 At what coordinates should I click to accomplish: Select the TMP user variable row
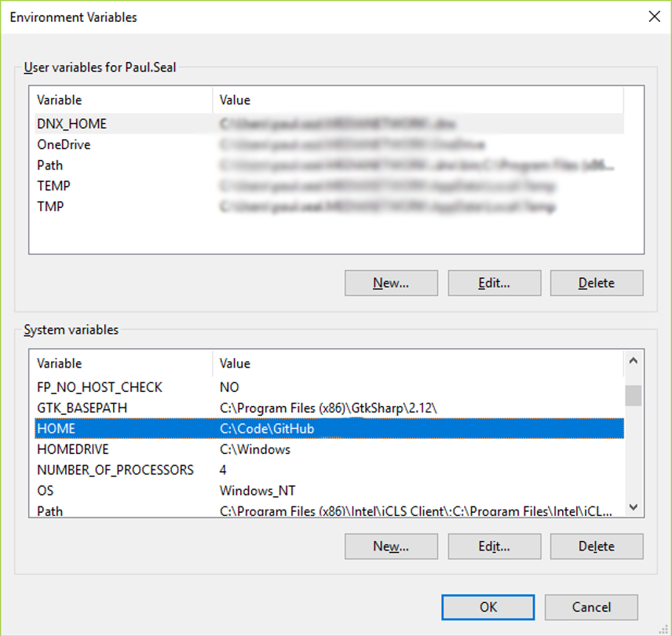point(50,207)
